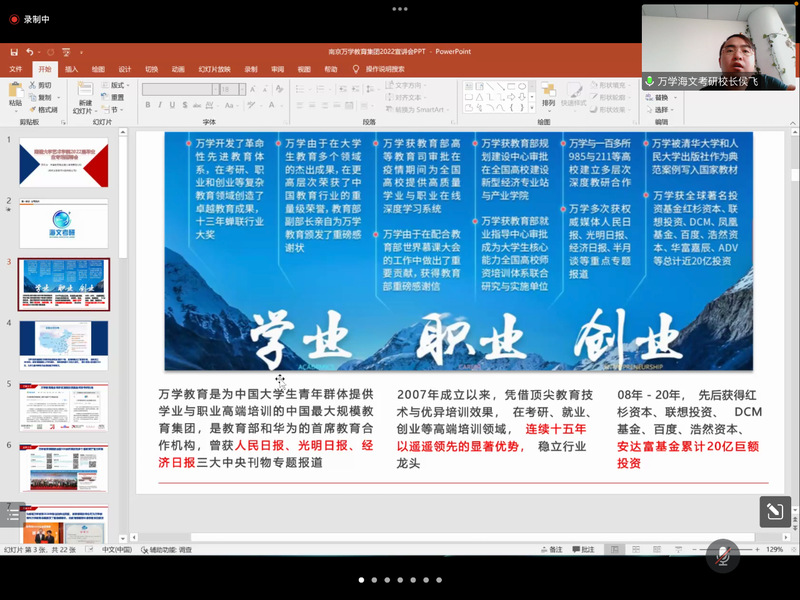
Task: Switch to normal view icon in status bar
Action: (x=614, y=549)
